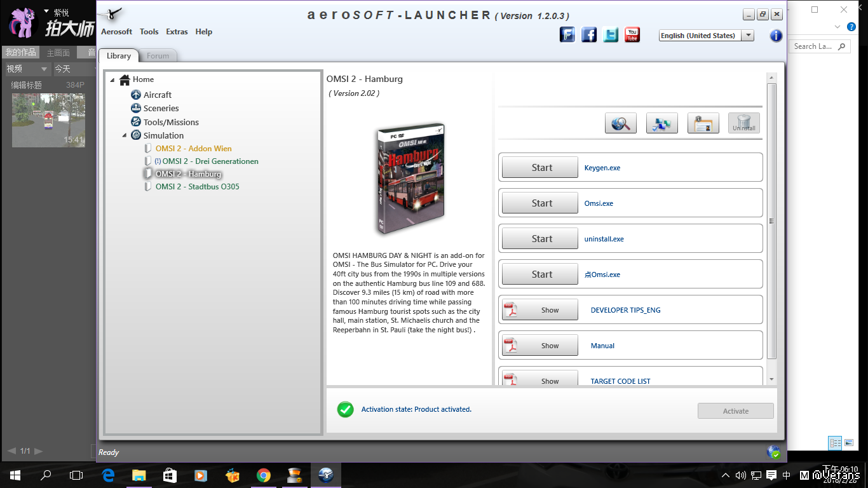This screenshot has height=488, width=868.
Task: Open the Aerosoft menu
Action: pyautogui.click(x=117, y=32)
